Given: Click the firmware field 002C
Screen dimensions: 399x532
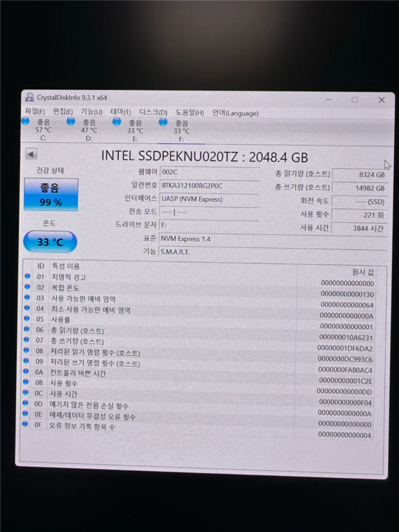Looking at the screenshot, I should pos(210,172).
